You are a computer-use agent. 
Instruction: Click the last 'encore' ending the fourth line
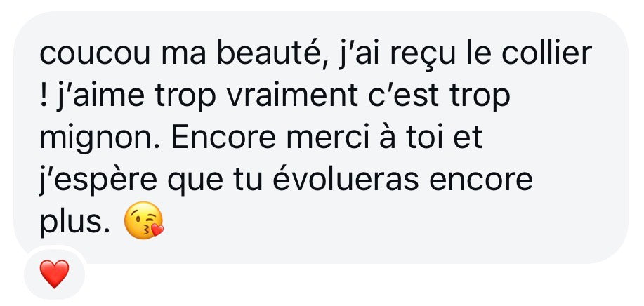481,180
